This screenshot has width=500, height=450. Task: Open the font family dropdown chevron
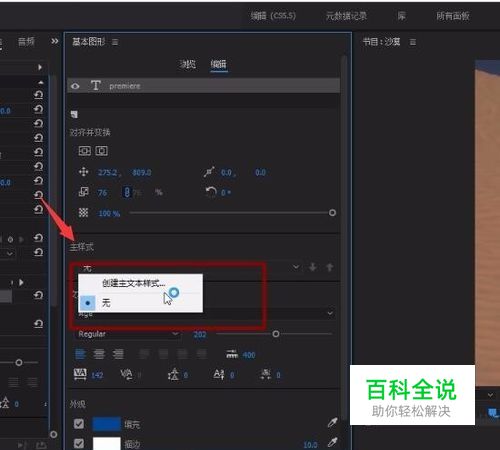[x=330, y=313]
